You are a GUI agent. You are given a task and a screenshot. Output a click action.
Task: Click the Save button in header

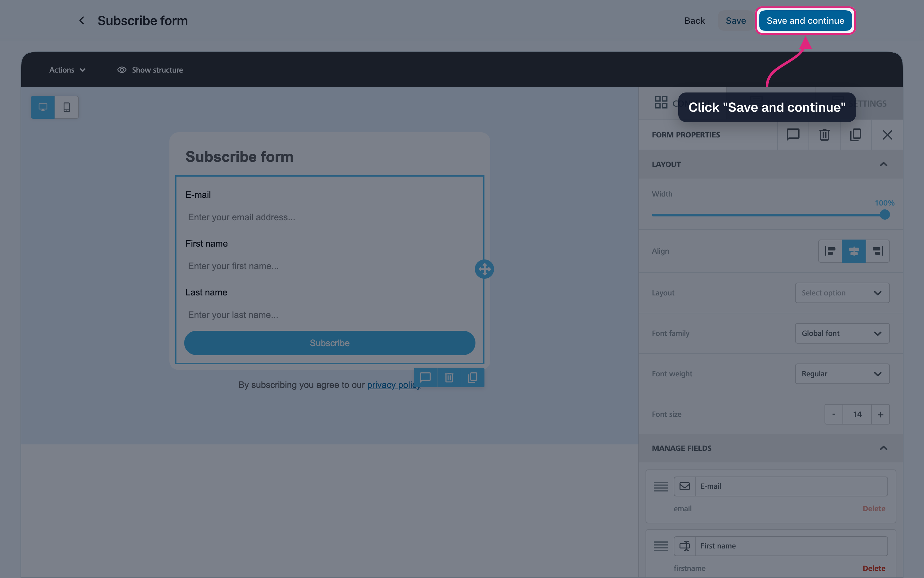[x=735, y=21]
